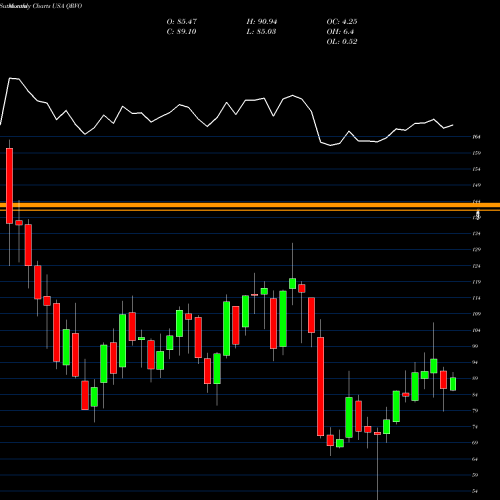Click the 114 price axis label
Viewport: 500px width, 500px height.
click(x=477, y=298)
